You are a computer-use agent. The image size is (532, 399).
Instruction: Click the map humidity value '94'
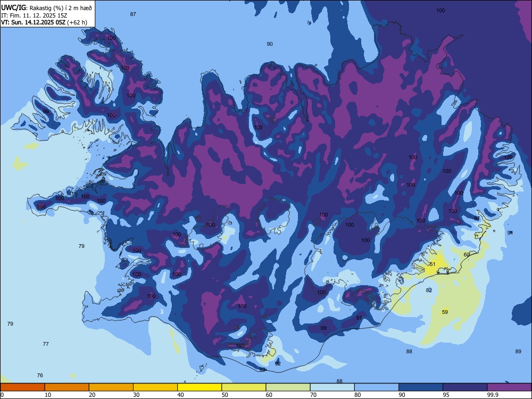tap(510, 232)
